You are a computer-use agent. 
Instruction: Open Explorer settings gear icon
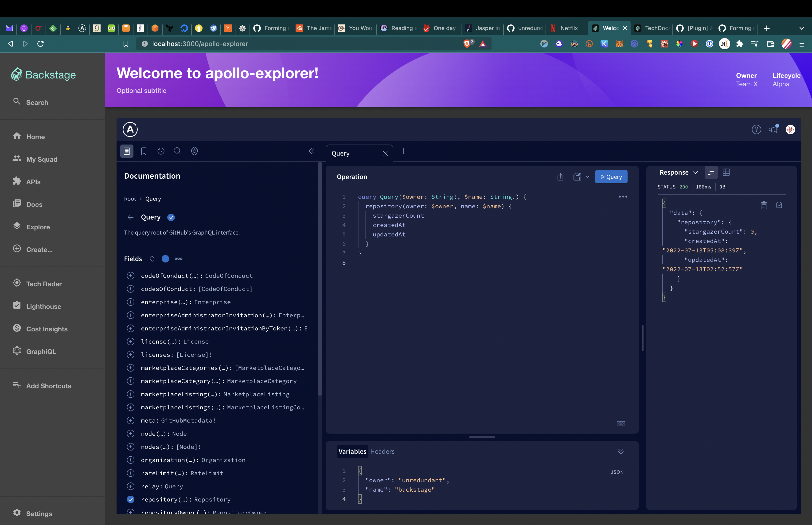(x=195, y=151)
